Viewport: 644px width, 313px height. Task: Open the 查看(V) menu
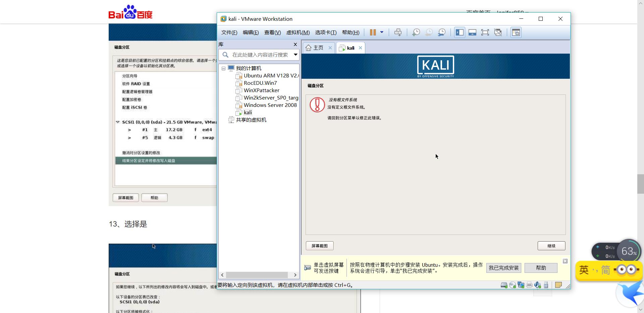pyautogui.click(x=272, y=33)
